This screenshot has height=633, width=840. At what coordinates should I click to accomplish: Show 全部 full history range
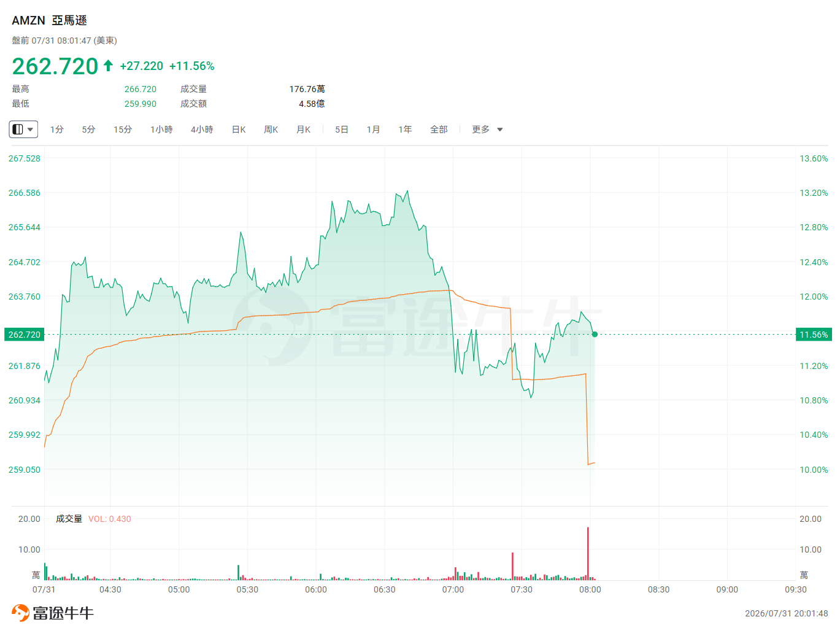[439, 130]
